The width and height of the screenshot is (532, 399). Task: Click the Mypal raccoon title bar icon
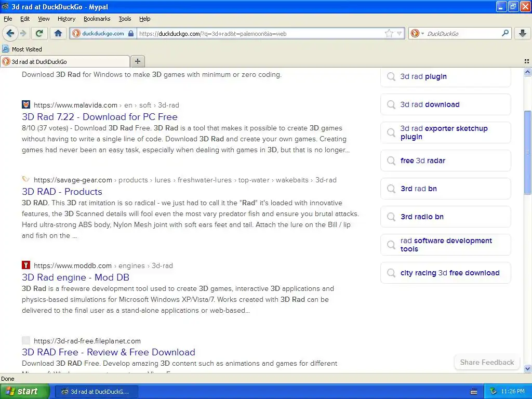tap(5, 6)
